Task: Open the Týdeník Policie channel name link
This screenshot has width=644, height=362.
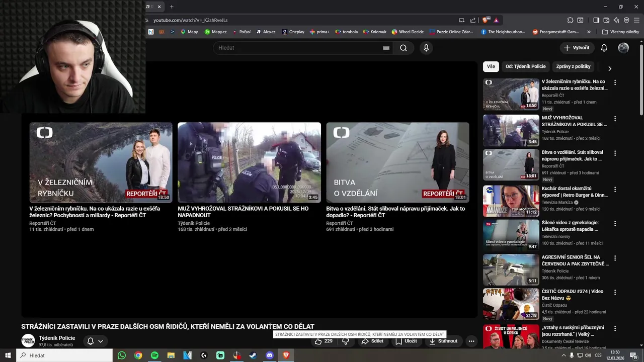Action: pyautogui.click(x=57, y=338)
